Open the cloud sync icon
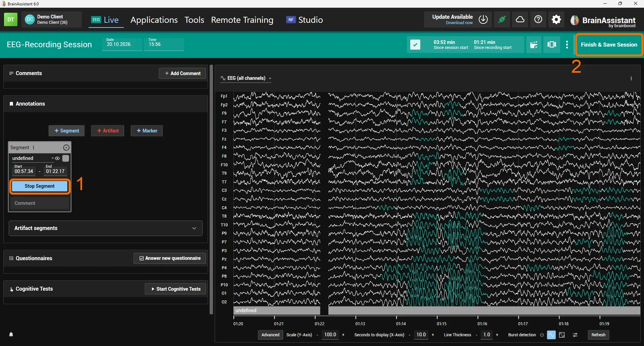644x346 pixels. click(520, 20)
